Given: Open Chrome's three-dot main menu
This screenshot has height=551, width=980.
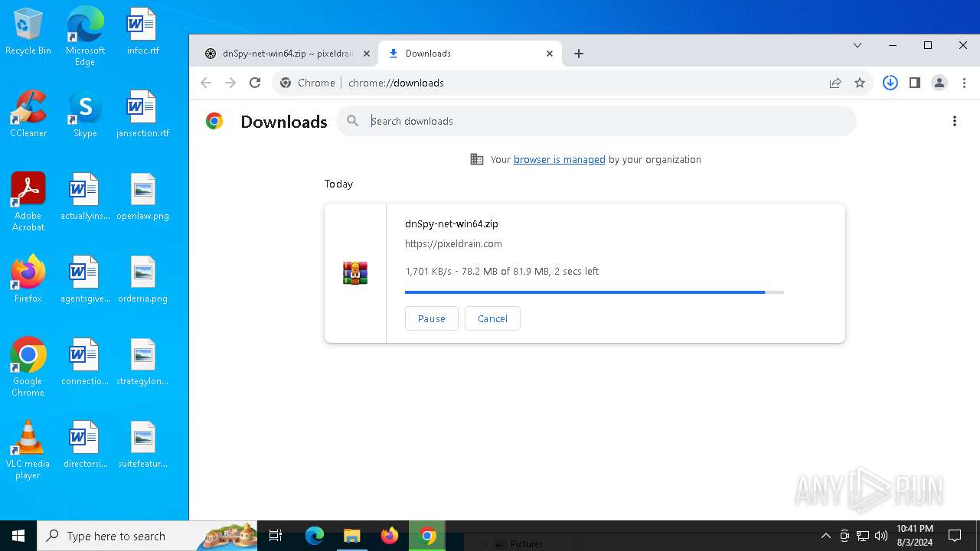Looking at the screenshot, I should 964,83.
